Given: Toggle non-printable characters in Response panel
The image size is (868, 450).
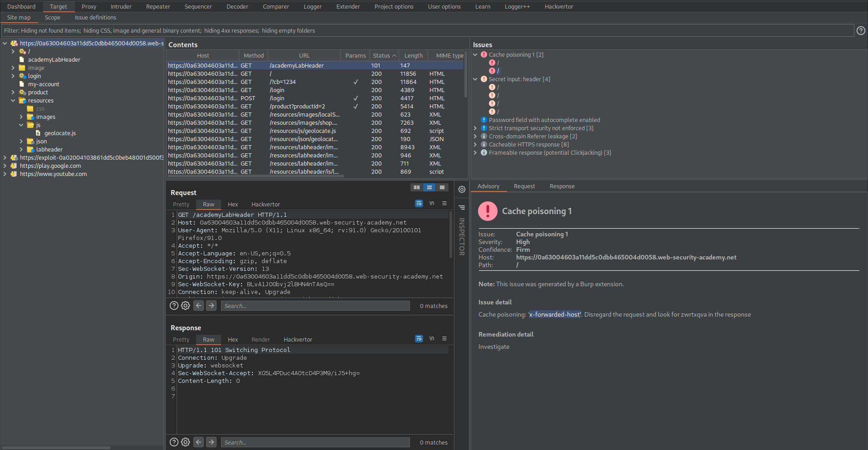Looking at the screenshot, I should pyautogui.click(x=432, y=338).
